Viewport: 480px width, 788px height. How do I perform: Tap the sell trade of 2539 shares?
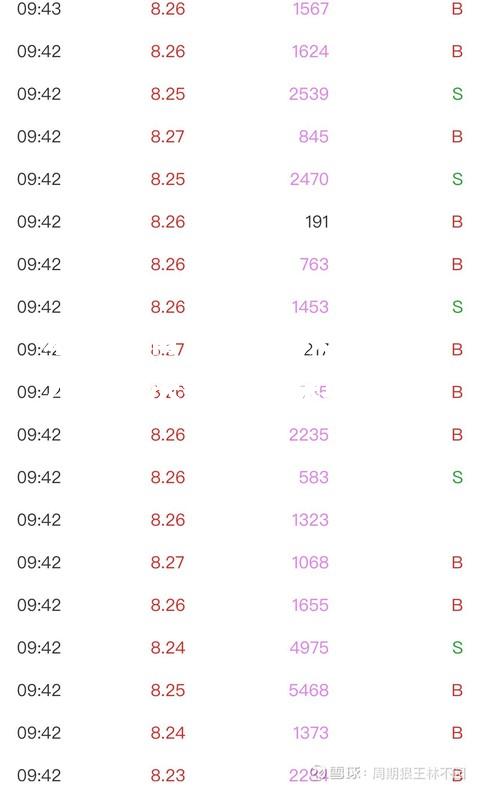(x=240, y=94)
